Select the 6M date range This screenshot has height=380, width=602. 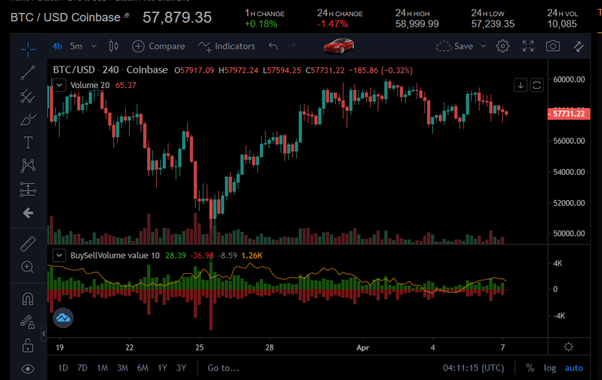[142, 368]
